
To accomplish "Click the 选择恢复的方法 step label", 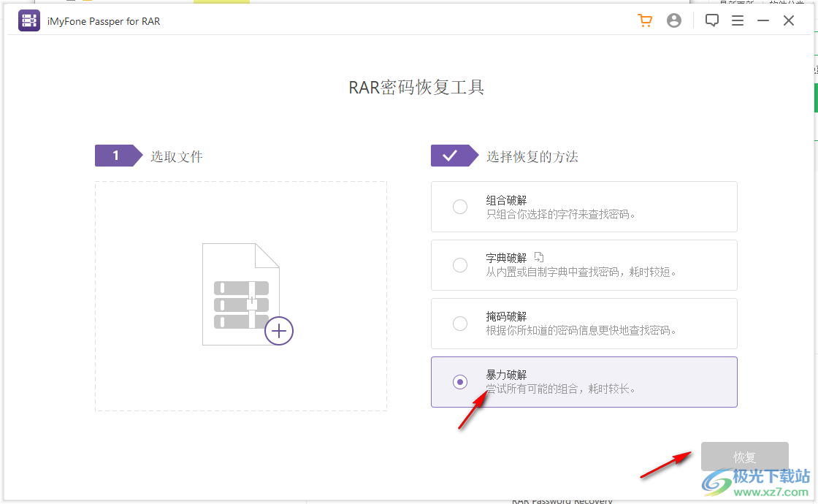I will [532, 156].
